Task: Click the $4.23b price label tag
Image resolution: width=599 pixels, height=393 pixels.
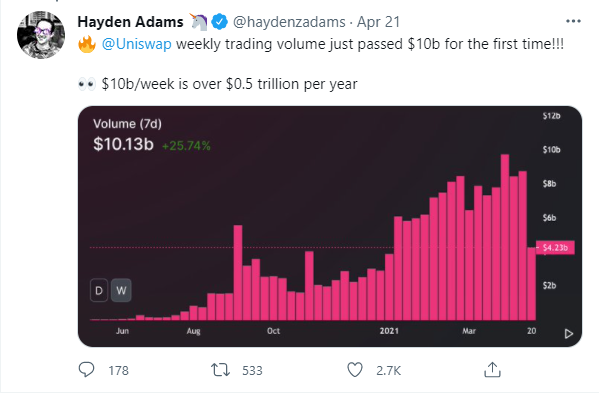Action: pyautogui.click(x=555, y=247)
